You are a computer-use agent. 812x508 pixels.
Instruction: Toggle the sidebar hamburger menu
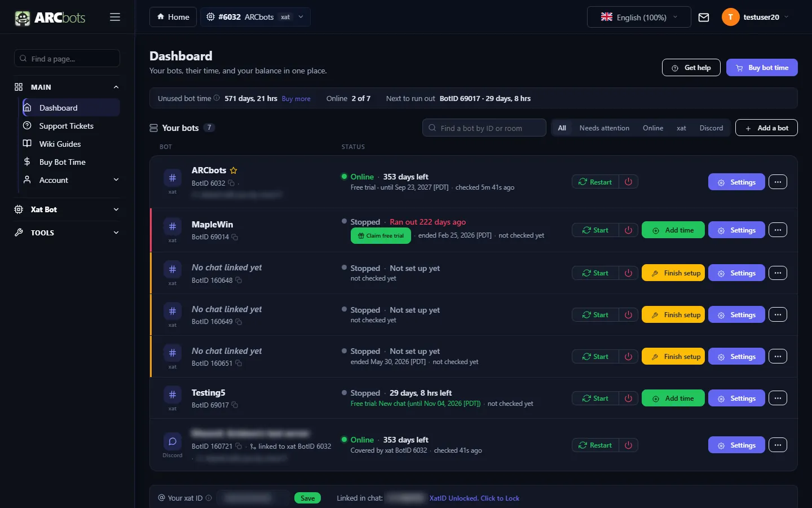pos(115,17)
